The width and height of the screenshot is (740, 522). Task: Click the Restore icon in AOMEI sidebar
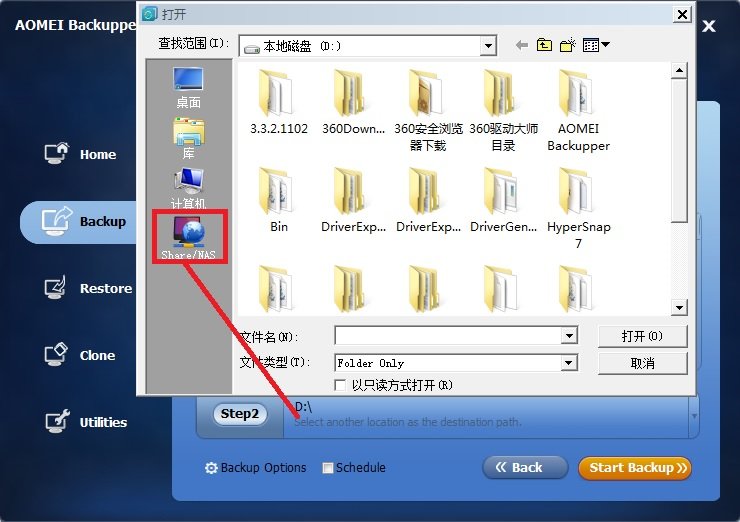coord(57,287)
